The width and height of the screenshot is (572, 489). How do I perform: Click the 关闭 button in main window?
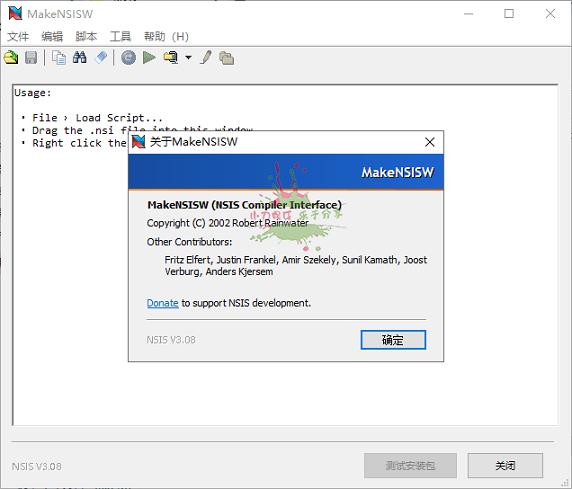click(505, 465)
